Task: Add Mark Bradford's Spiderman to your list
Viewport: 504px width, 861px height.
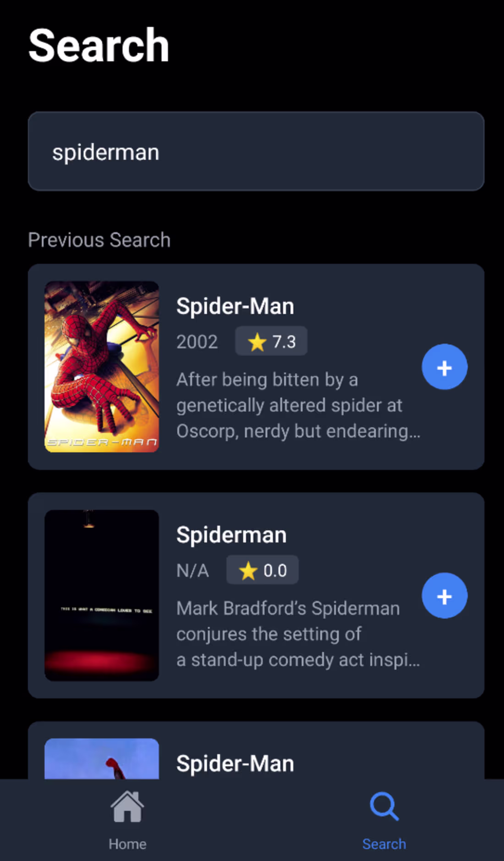Action: [444, 596]
